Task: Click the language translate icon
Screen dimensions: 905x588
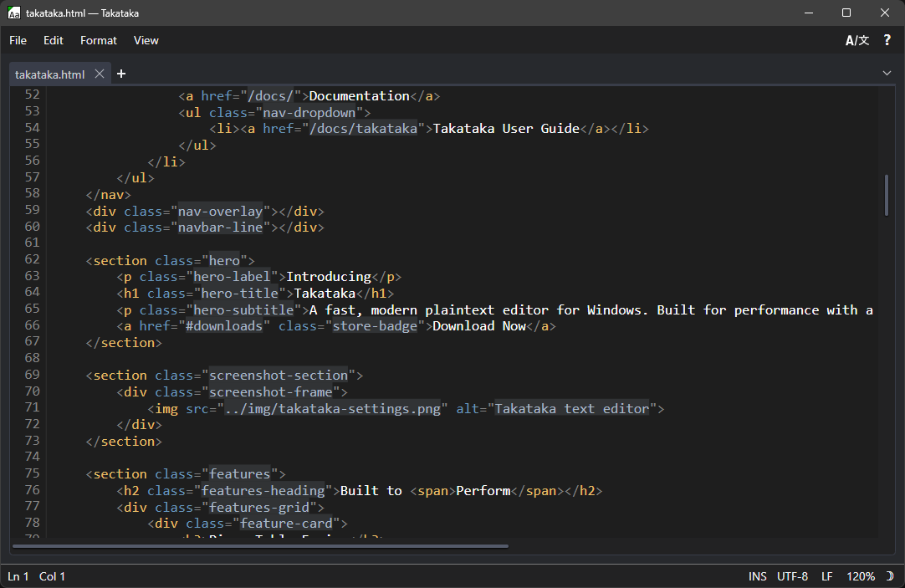Action: (x=856, y=40)
